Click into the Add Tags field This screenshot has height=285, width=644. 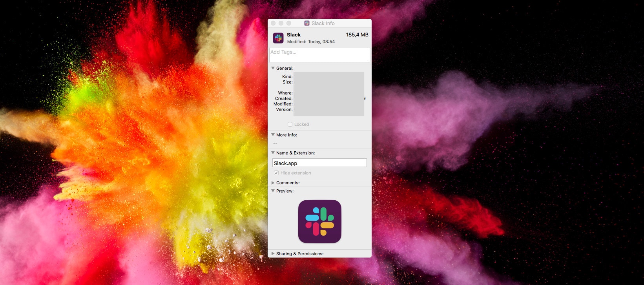[x=319, y=55]
